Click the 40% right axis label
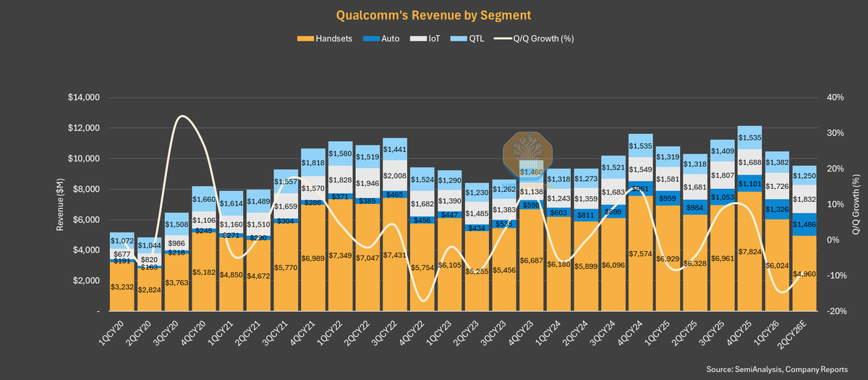This screenshot has width=868, height=380. pyautogui.click(x=834, y=98)
